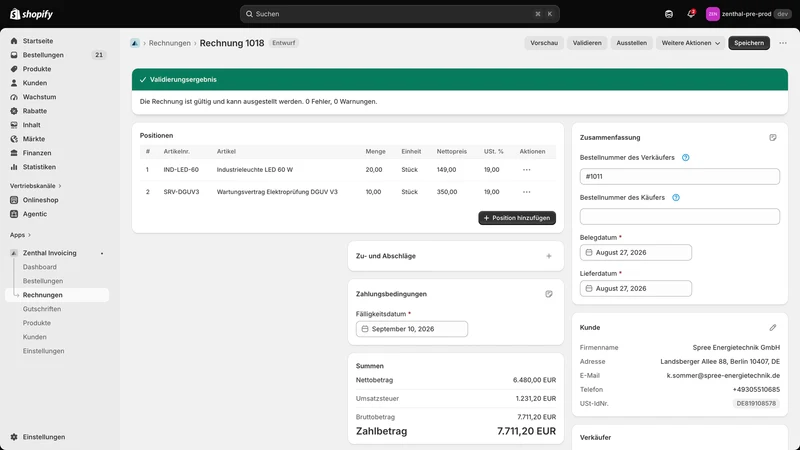
Task: Edit Zahlungsbedingungen via its card icon
Action: click(x=549, y=294)
